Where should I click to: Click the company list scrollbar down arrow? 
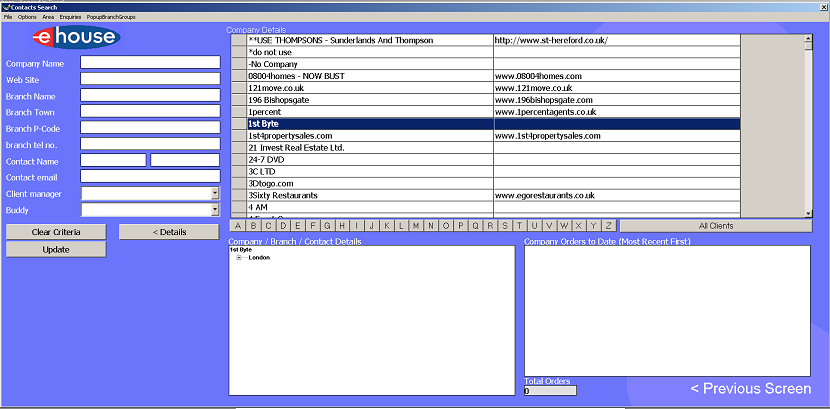pyautogui.click(x=808, y=213)
